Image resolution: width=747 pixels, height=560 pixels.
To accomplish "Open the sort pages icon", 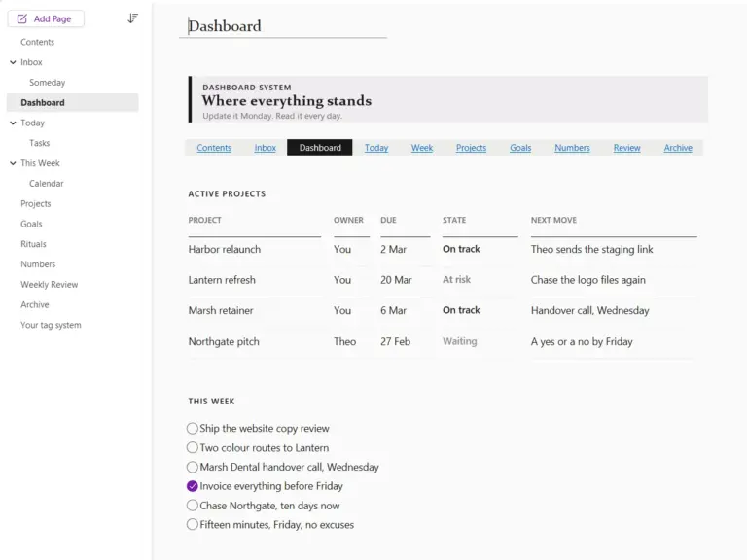I will (132, 18).
